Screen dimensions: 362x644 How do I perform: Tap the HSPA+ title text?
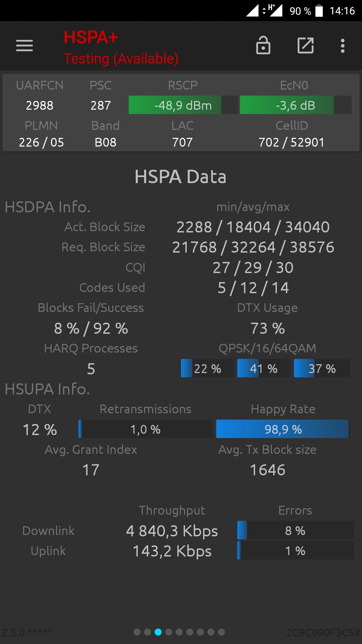click(x=91, y=37)
